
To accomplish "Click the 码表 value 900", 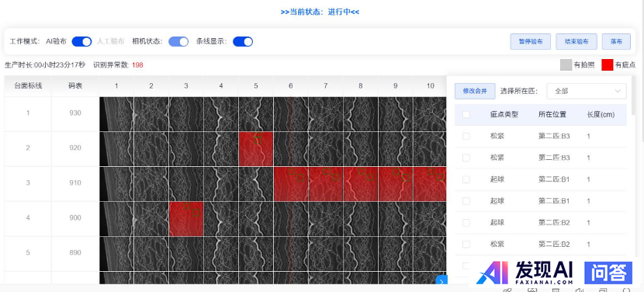I will (x=75, y=218).
